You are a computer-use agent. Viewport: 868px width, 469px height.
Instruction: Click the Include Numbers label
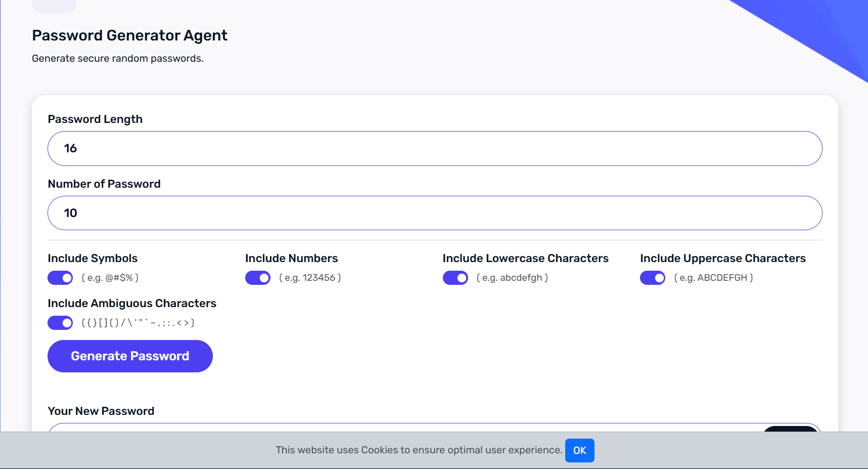coord(291,259)
